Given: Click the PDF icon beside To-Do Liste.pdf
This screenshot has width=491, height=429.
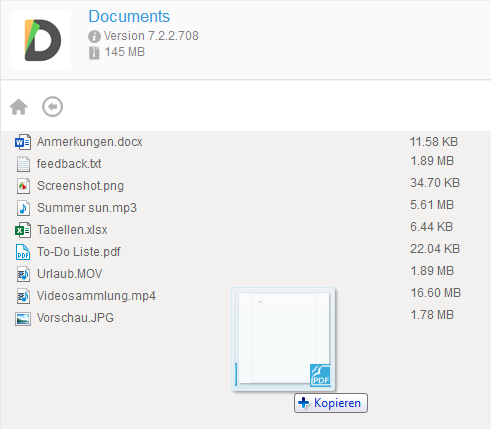Looking at the screenshot, I should pos(23,252).
